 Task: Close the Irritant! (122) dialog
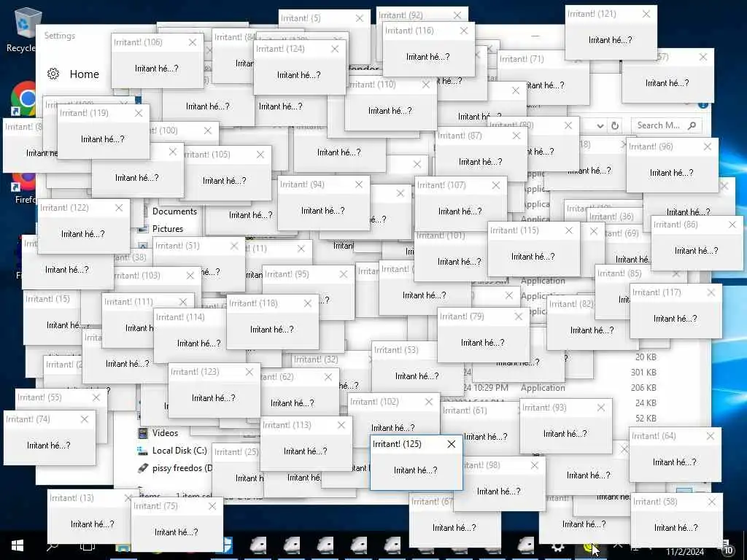click(x=119, y=208)
